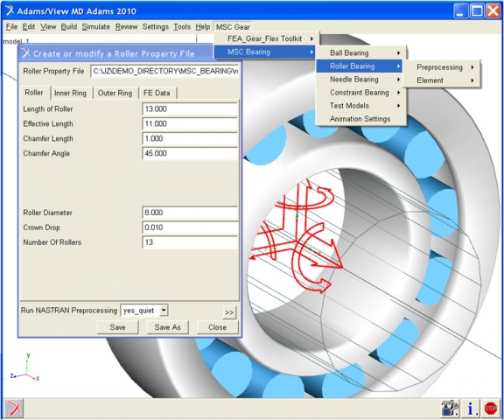Screen dimensions: 504x420
Task: Open the Build menu
Action: [x=69, y=26]
